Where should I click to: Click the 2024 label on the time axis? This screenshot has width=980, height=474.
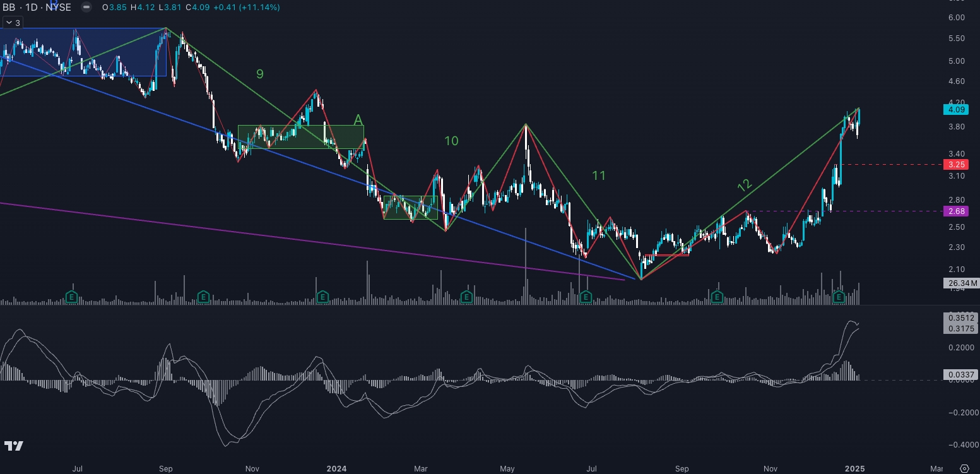click(x=337, y=469)
